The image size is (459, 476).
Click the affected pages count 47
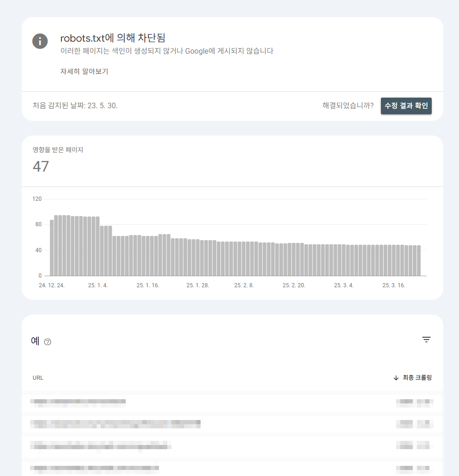point(41,166)
